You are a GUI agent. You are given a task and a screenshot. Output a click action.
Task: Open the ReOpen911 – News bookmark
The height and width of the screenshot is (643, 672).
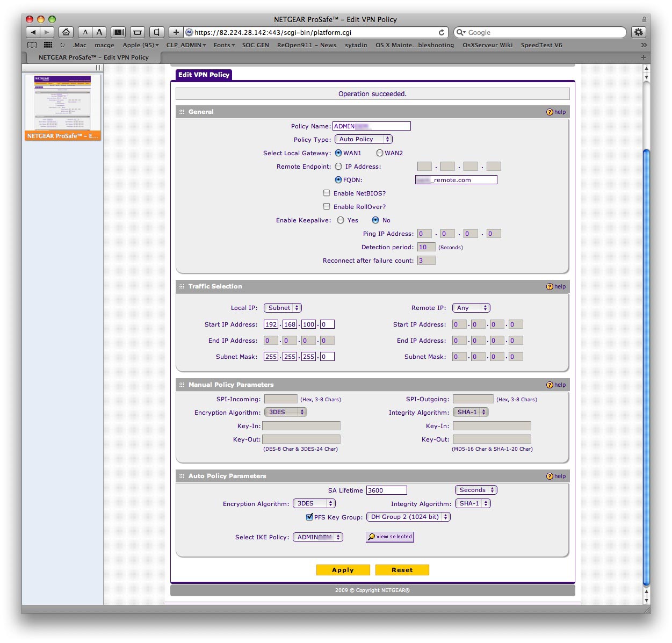pos(307,45)
